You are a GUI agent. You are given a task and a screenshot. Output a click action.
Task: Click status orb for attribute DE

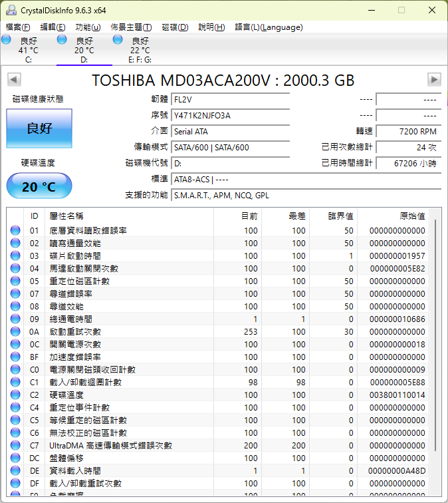[x=15, y=470]
